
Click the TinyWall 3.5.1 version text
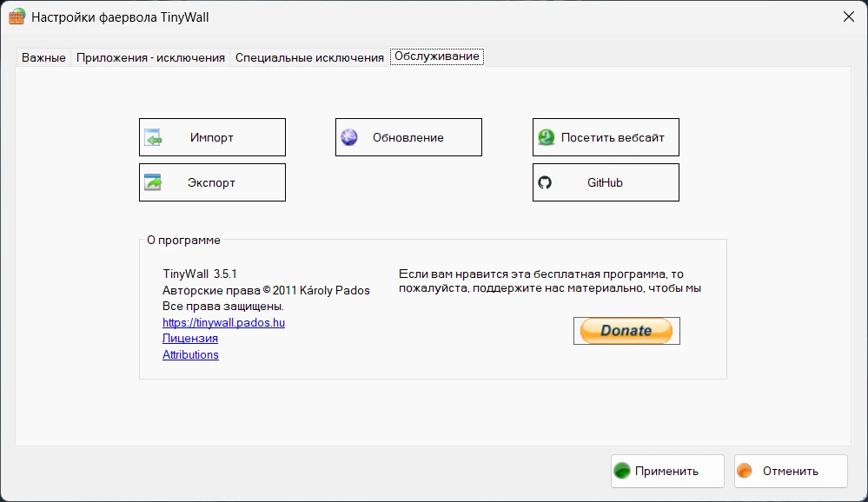(x=200, y=274)
